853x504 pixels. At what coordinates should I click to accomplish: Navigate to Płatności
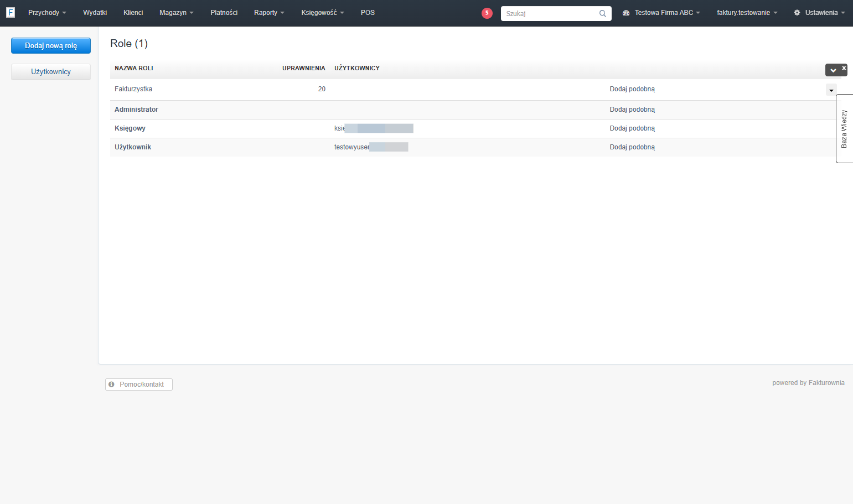pos(224,13)
